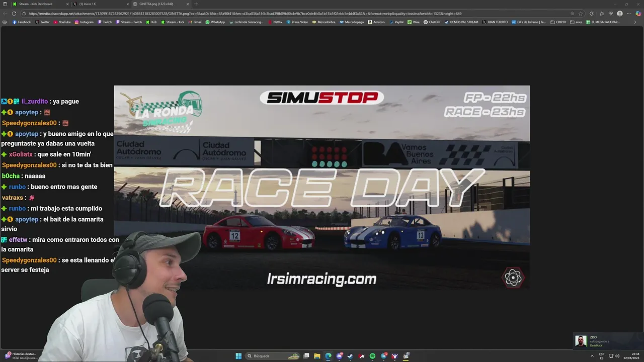The width and height of the screenshot is (644, 362).
Task: Open the La Ronda Simracing bookmark
Action: pos(246,22)
